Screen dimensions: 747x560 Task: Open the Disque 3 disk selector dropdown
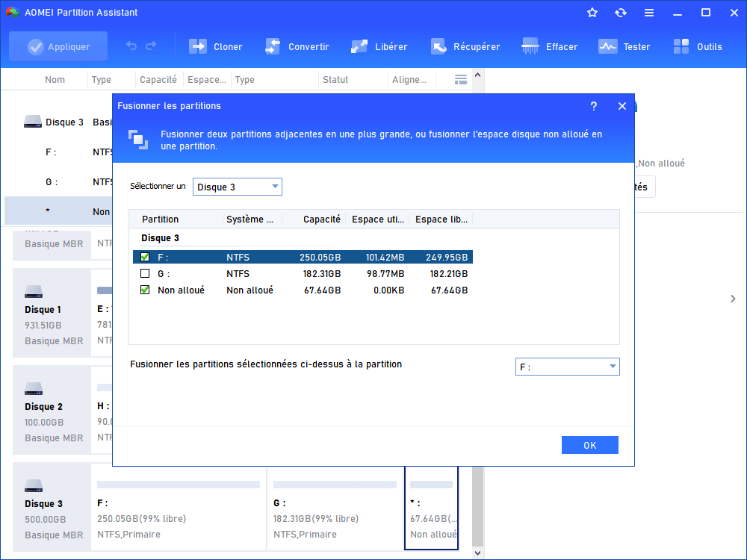pyautogui.click(x=238, y=187)
